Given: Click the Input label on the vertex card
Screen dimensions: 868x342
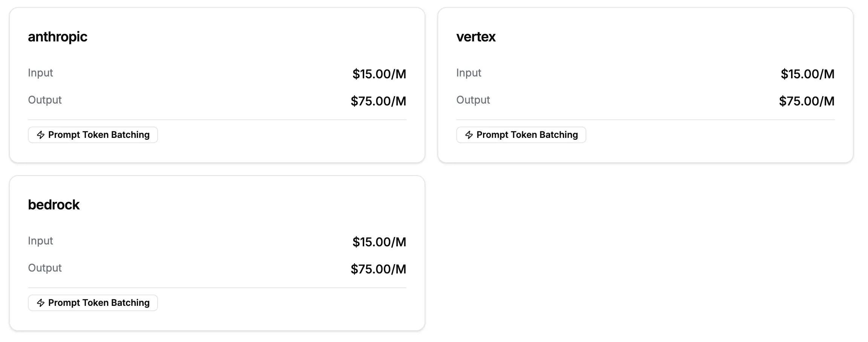Looking at the screenshot, I should (x=468, y=73).
